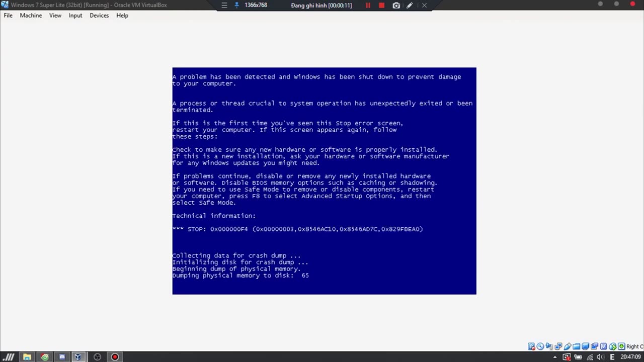The width and height of the screenshot is (644, 362).
Task: Open the Input menu
Action: coord(75,16)
